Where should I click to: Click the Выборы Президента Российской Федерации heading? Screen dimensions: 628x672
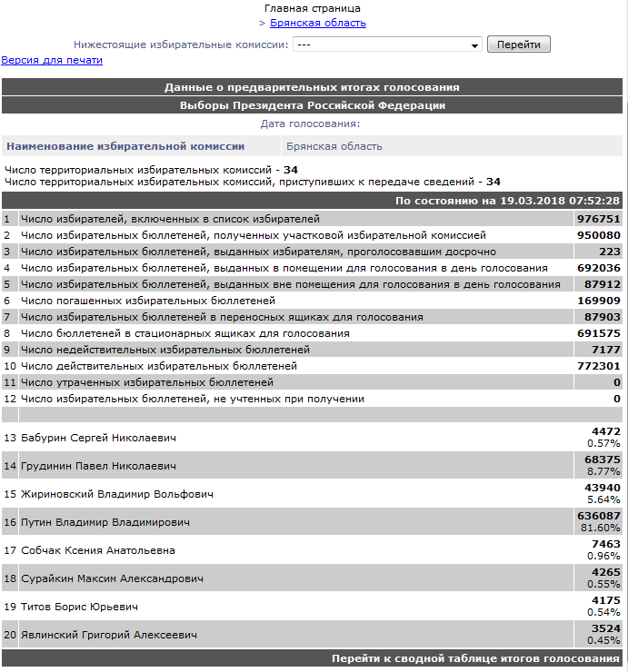click(x=313, y=105)
